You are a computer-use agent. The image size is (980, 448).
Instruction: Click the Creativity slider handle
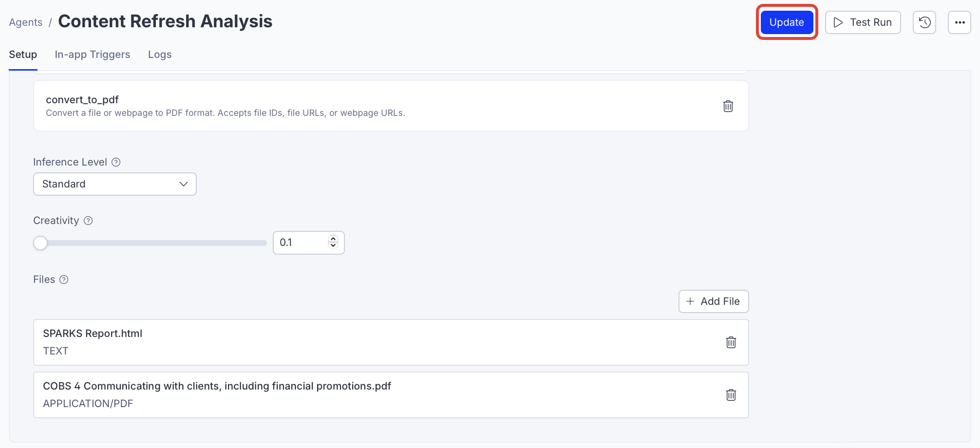click(40, 243)
